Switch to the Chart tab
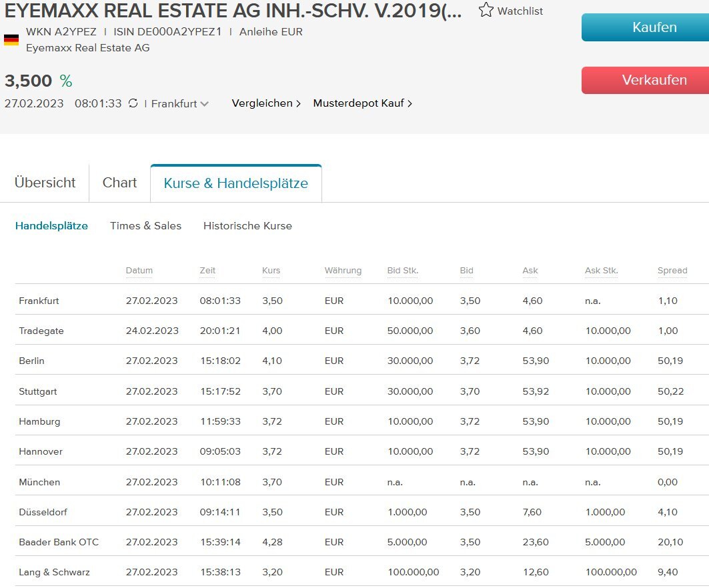Image resolution: width=709 pixels, height=588 pixels. [x=119, y=183]
